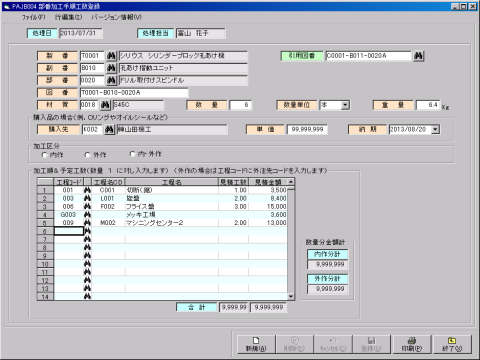
Task: Click the binoculars icon in grid row 7
Action: coord(87,239)
